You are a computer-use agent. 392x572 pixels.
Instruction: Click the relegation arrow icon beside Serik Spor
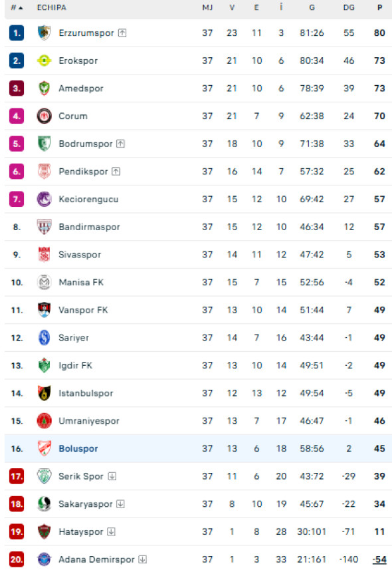[x=112, y=476]
